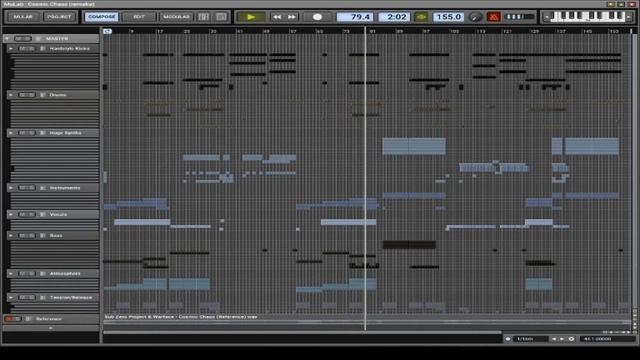Click bar 17 on the timeline ruler
This screenshot has height=360, width=640.
click(160, 31)
